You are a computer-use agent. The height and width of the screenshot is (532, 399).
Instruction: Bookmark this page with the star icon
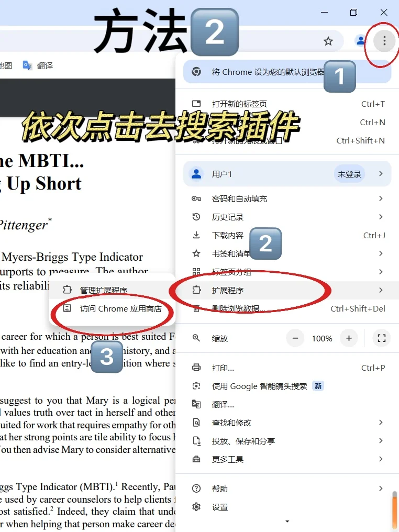pyautogui.click(x=328, y=41)
